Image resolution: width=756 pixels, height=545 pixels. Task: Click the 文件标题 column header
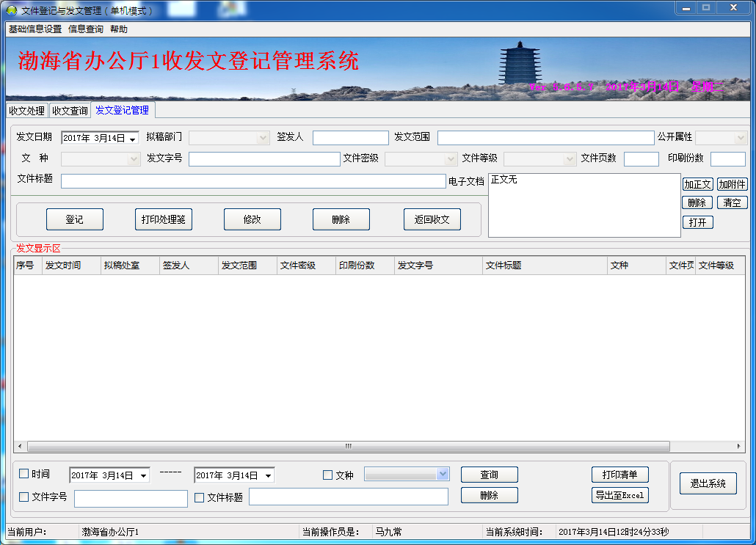545,266
